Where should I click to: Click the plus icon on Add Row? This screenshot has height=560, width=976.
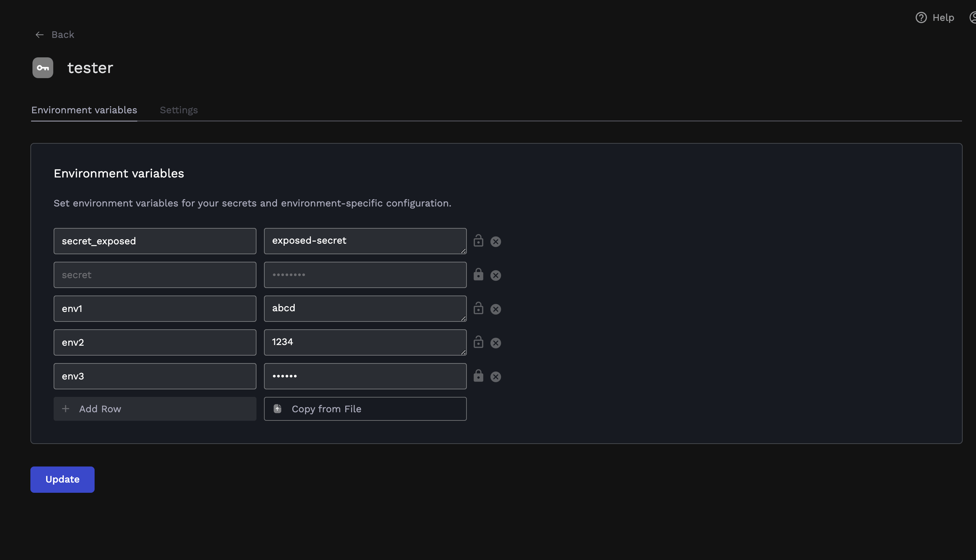[x=66, y=409]
